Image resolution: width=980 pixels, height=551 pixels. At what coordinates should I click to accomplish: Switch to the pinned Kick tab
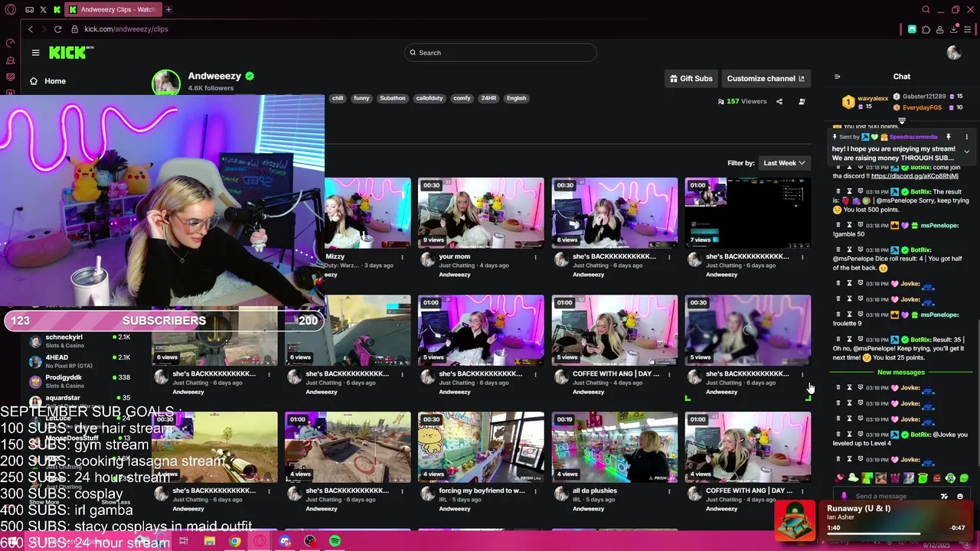tap(56, 9)
